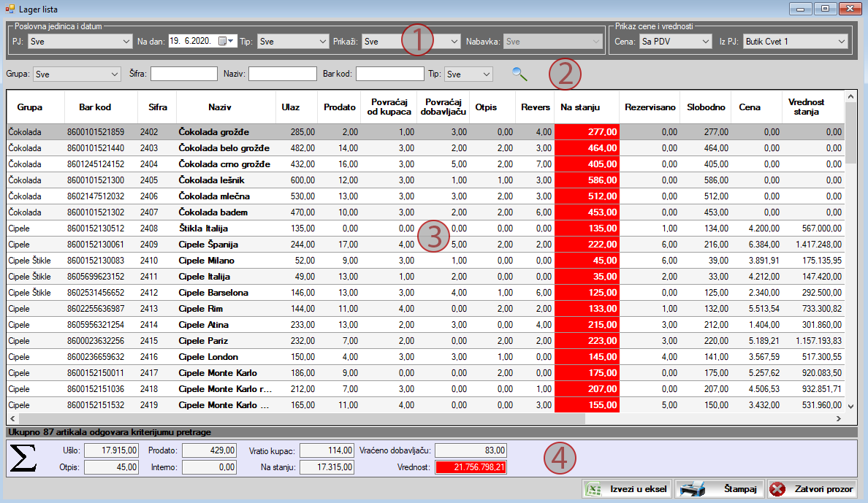The width and height of the screenshot is (868, 503).
Task: Click the red Vrednost total 21.756.798,21
Action: pos(471,467)
